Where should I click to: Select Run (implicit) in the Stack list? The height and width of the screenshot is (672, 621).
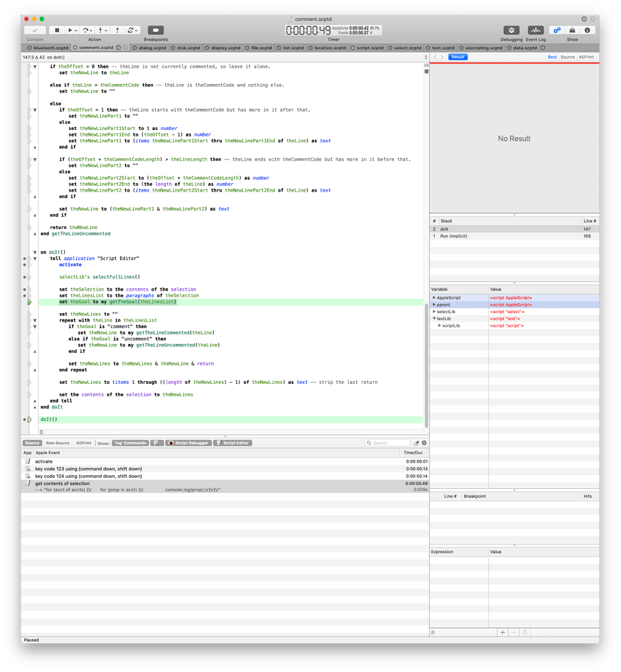point(514,236)
